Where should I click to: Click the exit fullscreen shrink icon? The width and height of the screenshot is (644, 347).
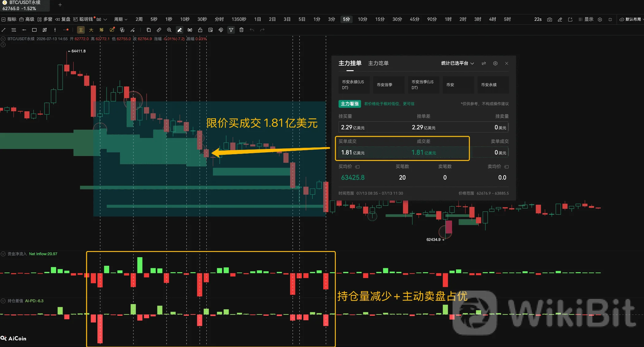(x=610, y=19)
